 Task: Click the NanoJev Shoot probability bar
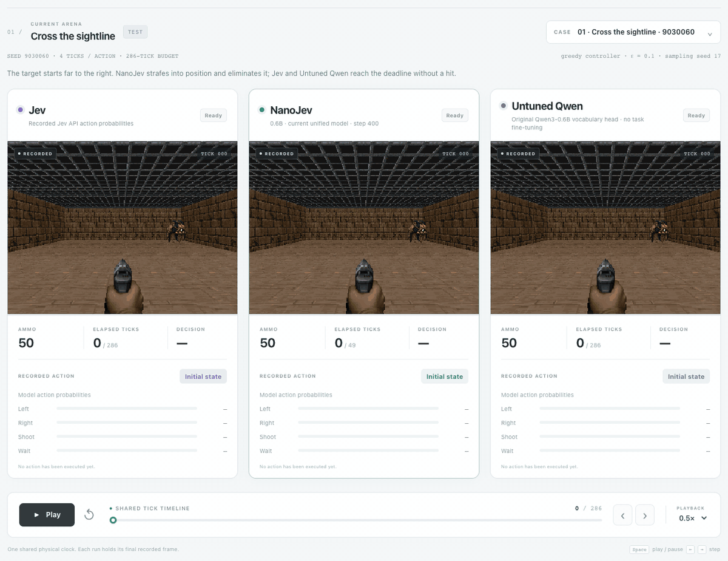click(368, 437)
